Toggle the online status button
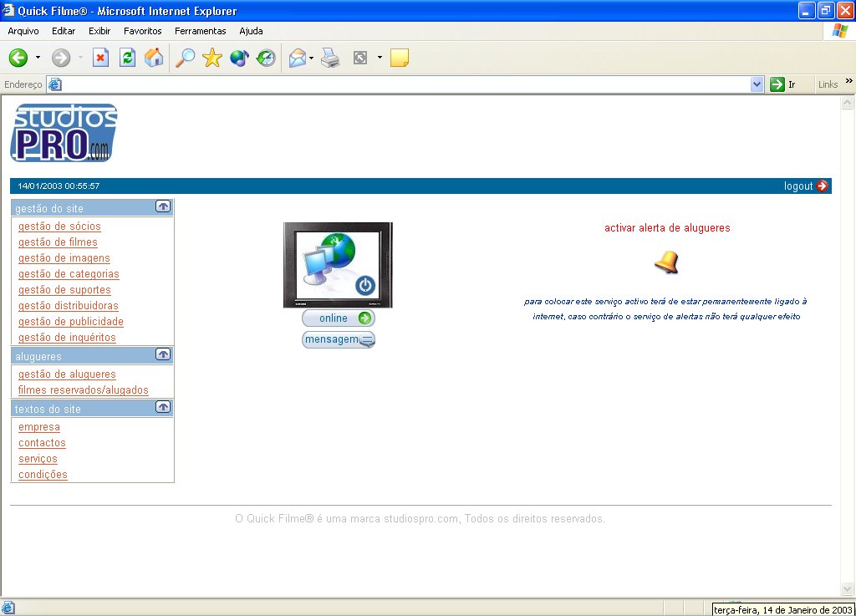 tap(338, 318)
